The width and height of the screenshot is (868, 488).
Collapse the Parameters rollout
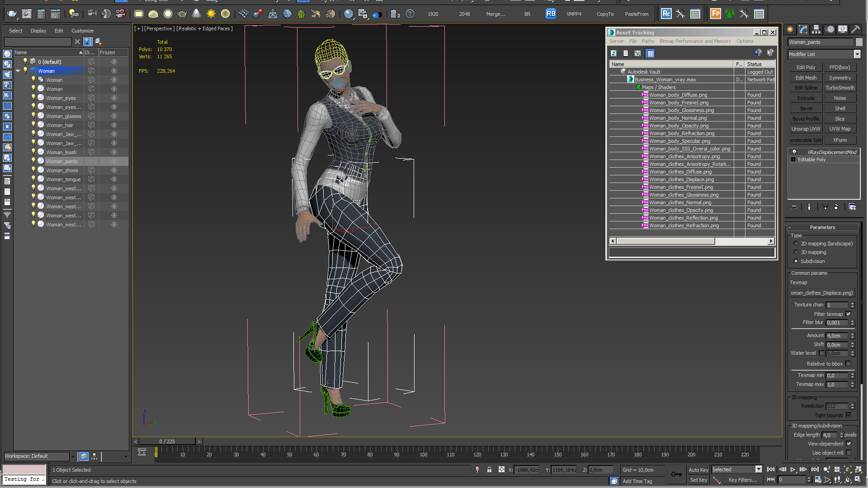pyautogui.click(x=822, y=227)
